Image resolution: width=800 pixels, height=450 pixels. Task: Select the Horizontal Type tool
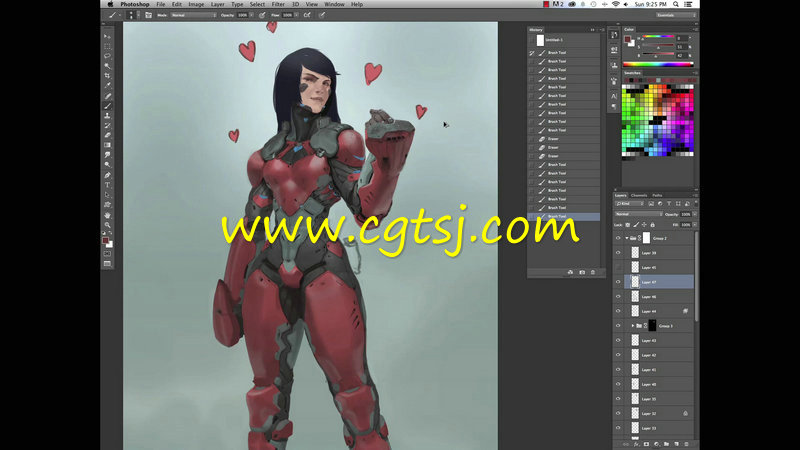coord(107,185)
